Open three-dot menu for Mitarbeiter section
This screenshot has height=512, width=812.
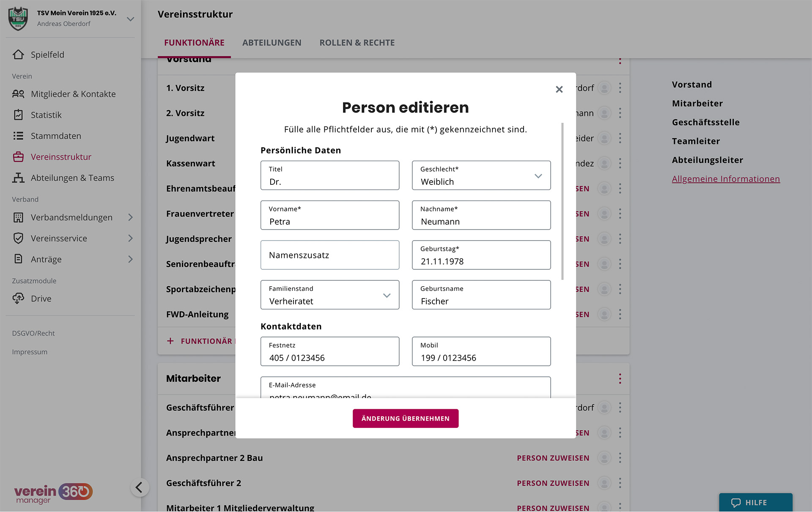click(x=620, y=378)
